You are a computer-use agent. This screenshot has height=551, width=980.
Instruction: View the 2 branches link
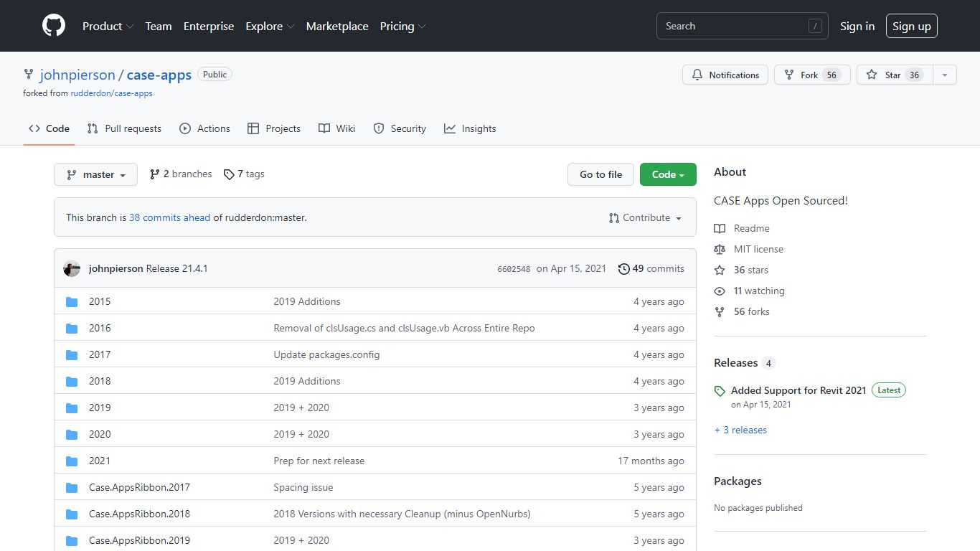point(181,174)
